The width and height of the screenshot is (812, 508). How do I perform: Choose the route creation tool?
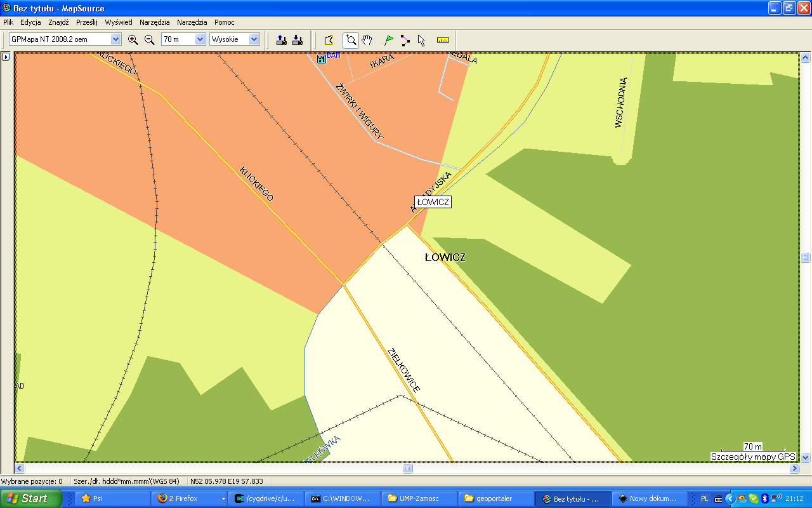pyautogui.click(x=405, y=40)
